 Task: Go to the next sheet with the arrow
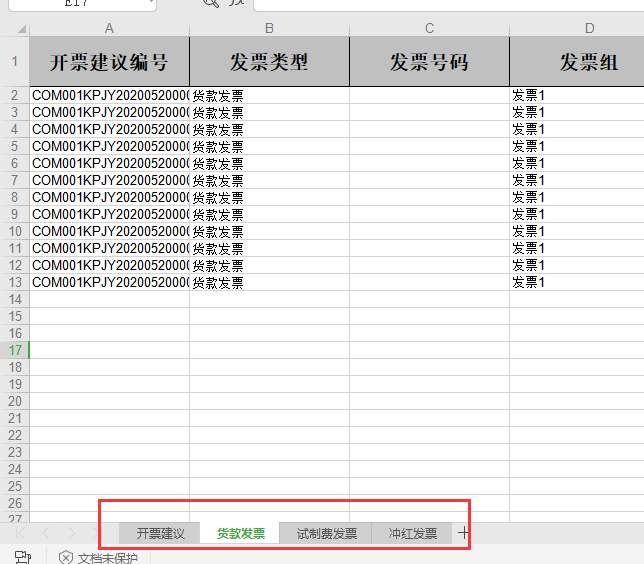(71, 533)
